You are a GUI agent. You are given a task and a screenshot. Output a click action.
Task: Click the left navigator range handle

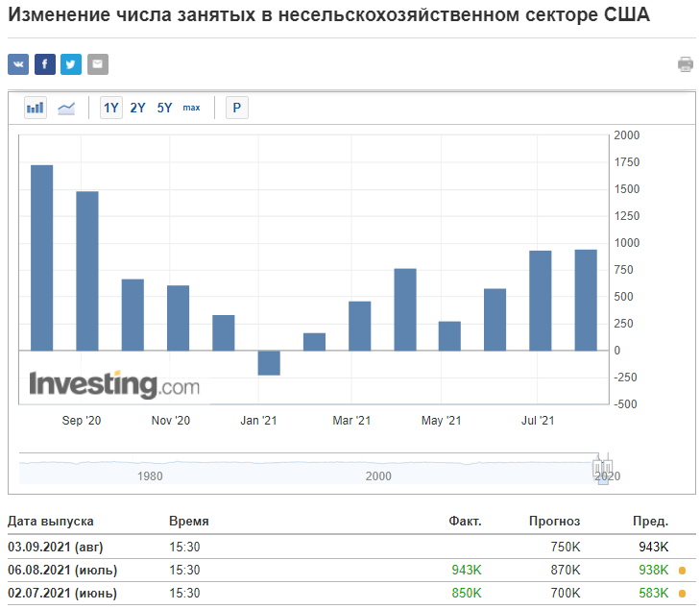pyautogui.click(x=597, y=469)
